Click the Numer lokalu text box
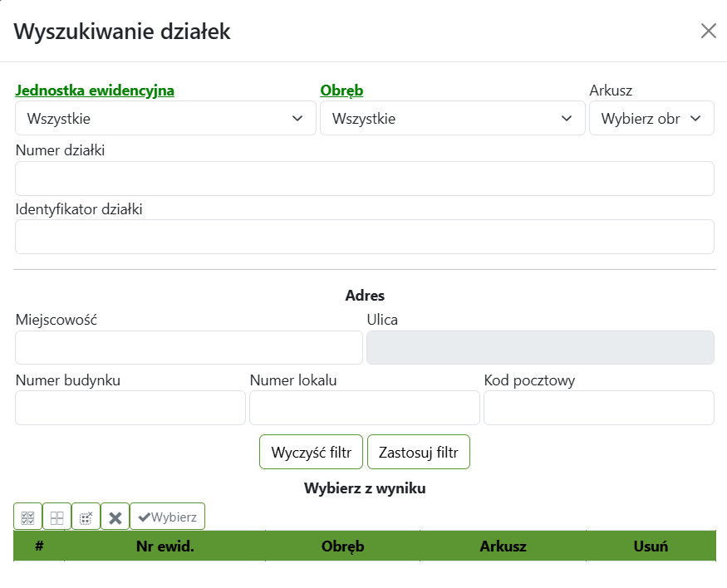The width and height of the screenshot is (727, 588). pos(364,407)
